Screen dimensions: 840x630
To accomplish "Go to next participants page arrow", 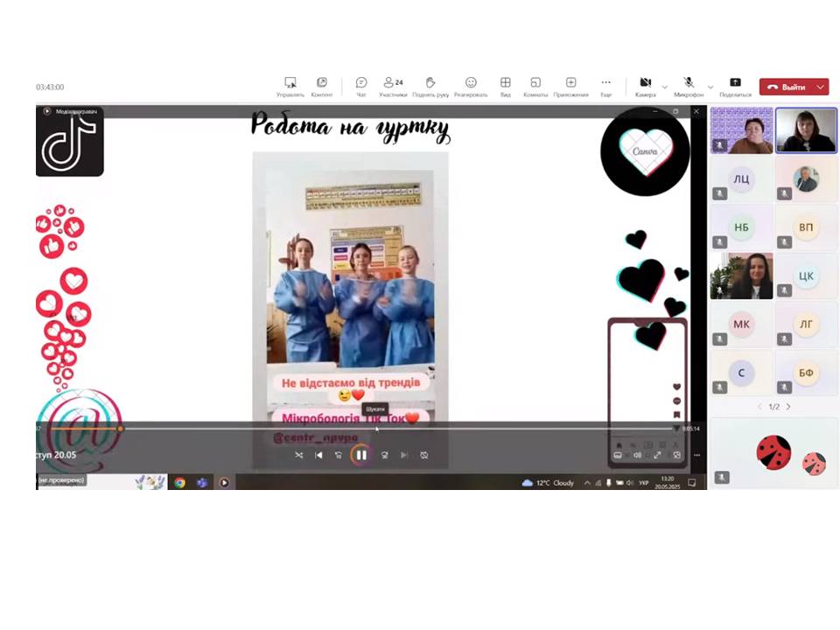I will [x=788, y=407].
